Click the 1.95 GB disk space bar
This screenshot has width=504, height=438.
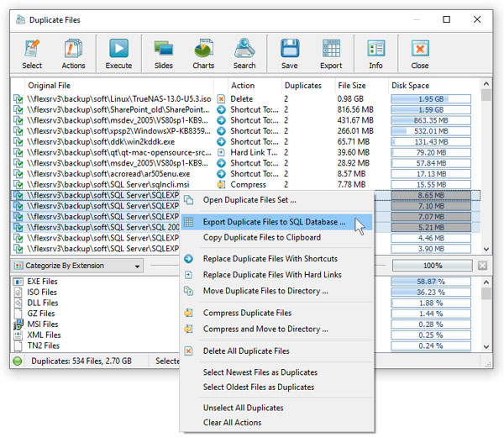pyautogui.click(x=431, y=98)
